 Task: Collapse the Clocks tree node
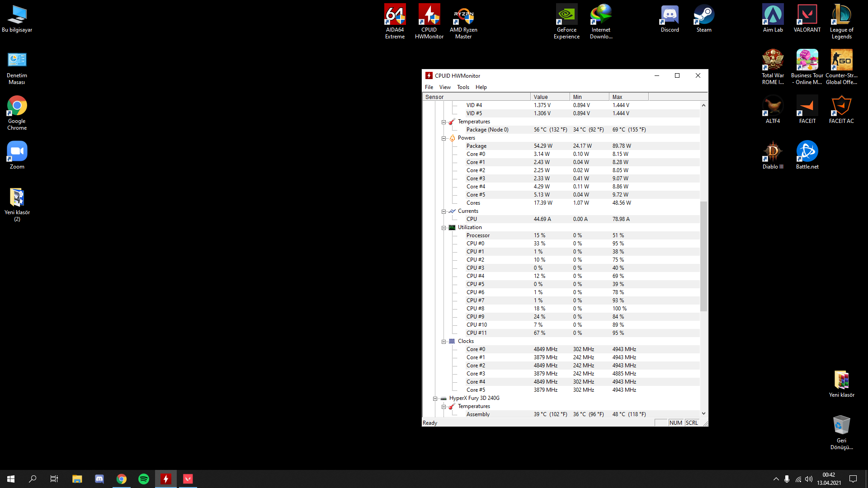coord(443,342)
